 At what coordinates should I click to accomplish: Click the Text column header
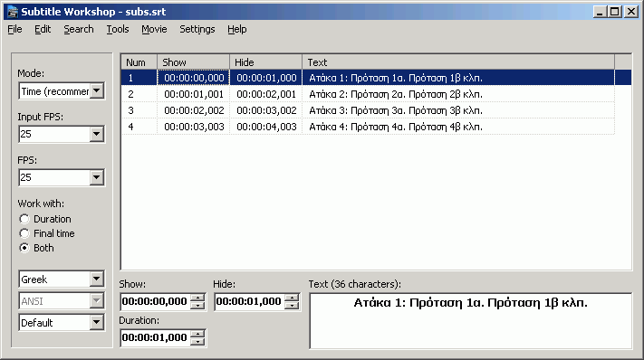coord(458,62)
